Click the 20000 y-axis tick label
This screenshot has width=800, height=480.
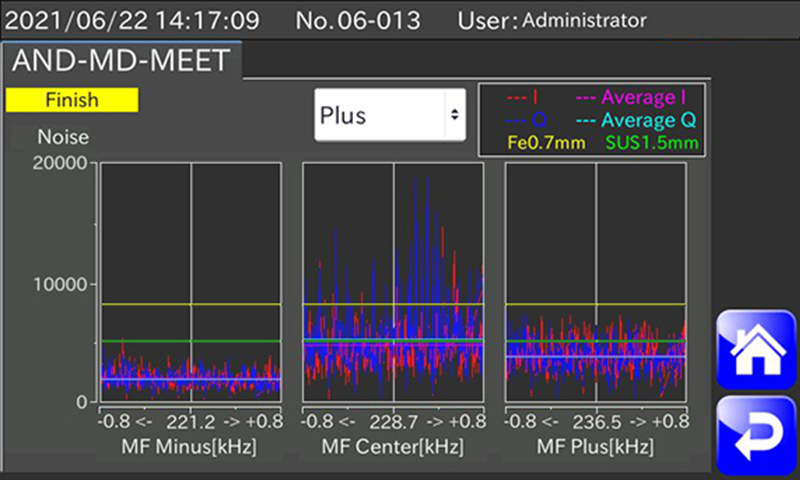pos(60,163)
